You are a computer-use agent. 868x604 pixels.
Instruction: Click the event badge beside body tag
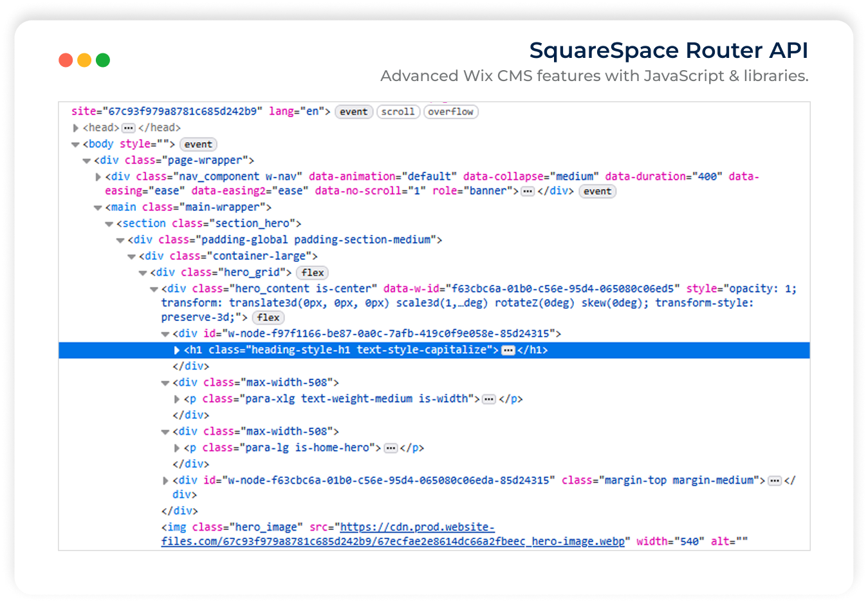pos(198,145)
